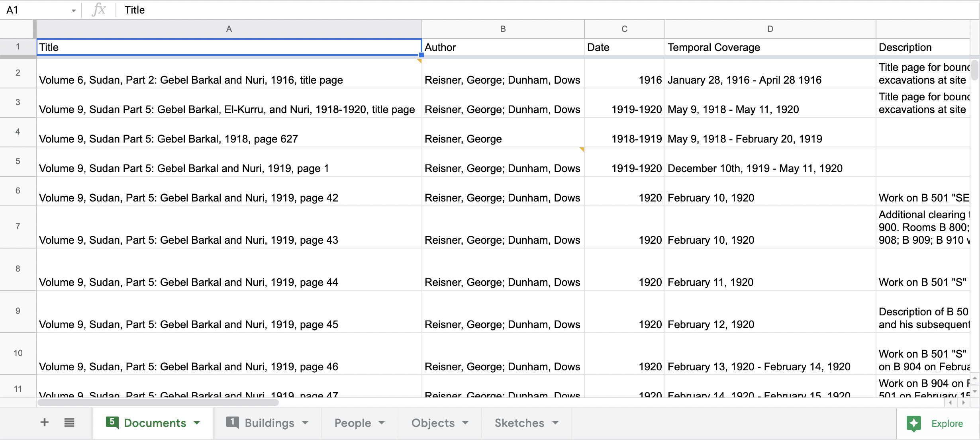Click 'February 12, 1920' coverage cell
The width and height of the screenshot is (980, 442).
(x=770, y=311)
